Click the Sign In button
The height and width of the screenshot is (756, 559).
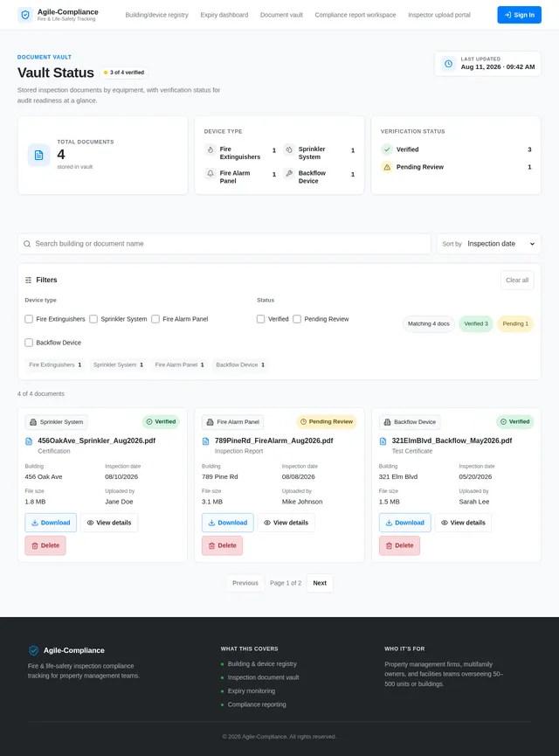tap(519, 15)
